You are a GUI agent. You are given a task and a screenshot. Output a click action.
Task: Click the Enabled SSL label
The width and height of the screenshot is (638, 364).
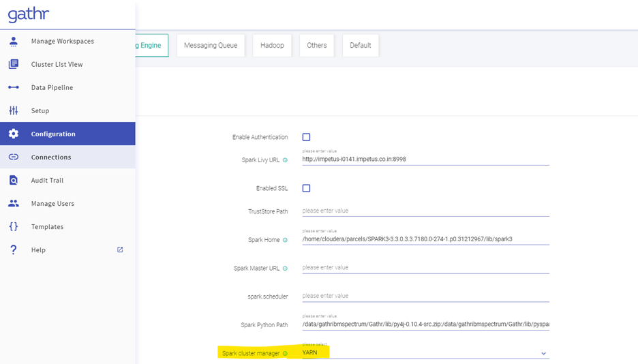tap(272, 188)
